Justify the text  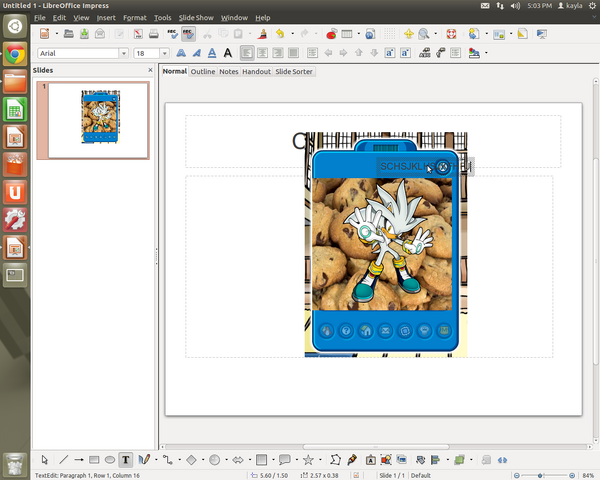click(293, 53)
